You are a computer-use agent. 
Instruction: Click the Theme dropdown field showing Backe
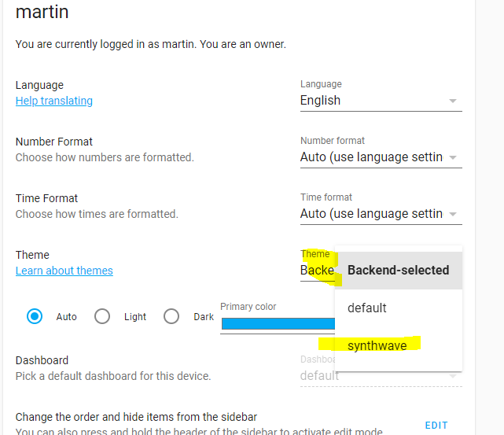click(318, 265)
